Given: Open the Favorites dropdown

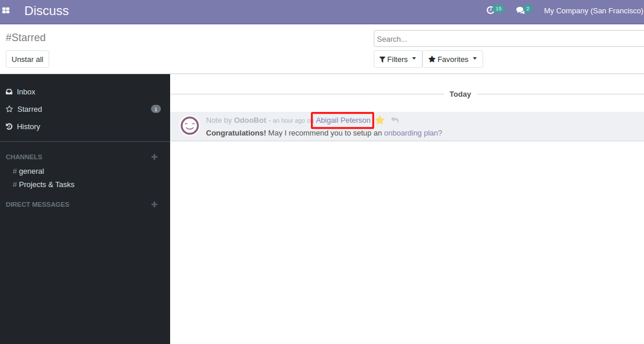Looking at the screenshot, I should point(452,58).
